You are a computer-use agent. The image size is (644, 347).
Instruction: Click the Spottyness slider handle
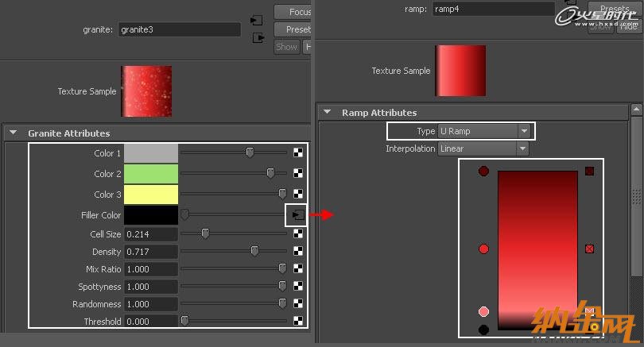(x=282, y=286)
